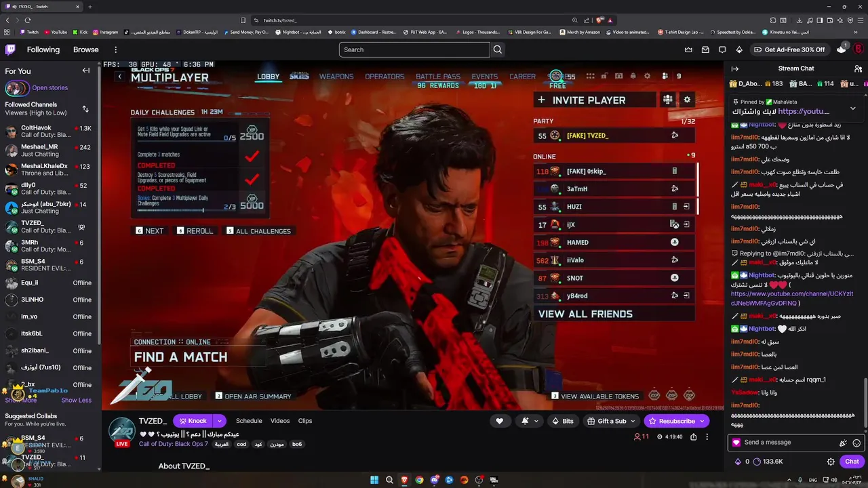Open the Nightbot YouTube channel link in chat

[x=792, y=298]
